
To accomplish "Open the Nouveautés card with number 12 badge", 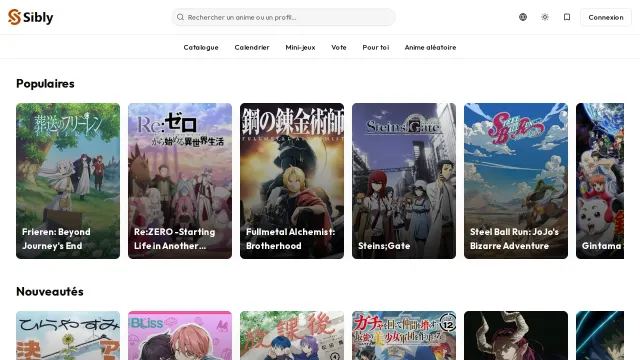I will coord(404,336).
